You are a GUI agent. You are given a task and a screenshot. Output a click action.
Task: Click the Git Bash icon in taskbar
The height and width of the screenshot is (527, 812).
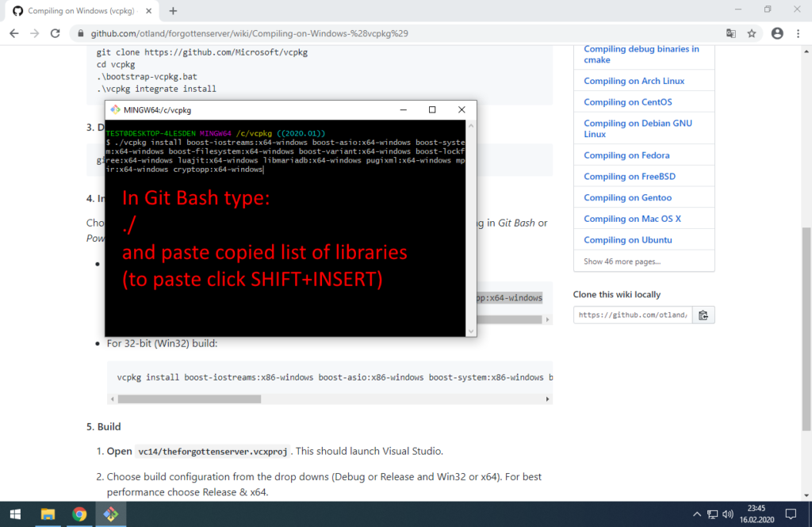tap(110, 514)
